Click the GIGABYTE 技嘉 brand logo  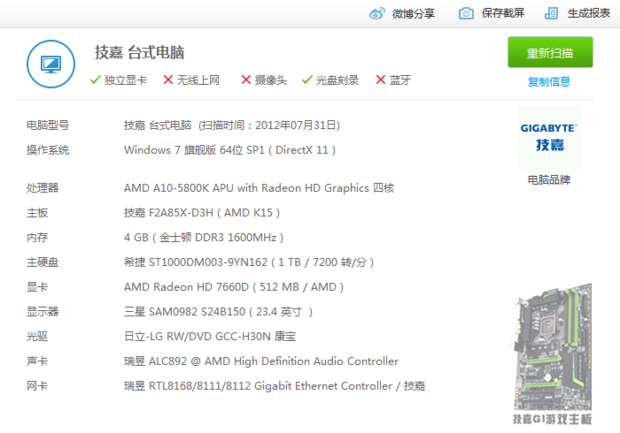tap(549, 137)
